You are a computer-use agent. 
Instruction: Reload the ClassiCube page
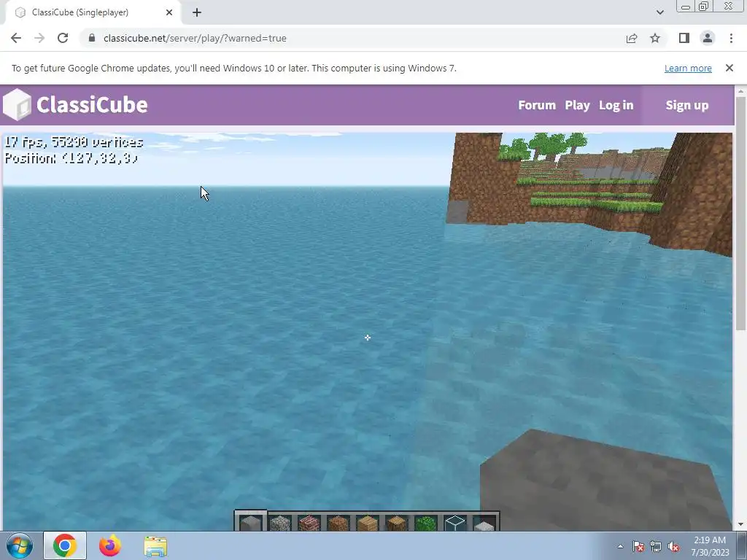63,38
